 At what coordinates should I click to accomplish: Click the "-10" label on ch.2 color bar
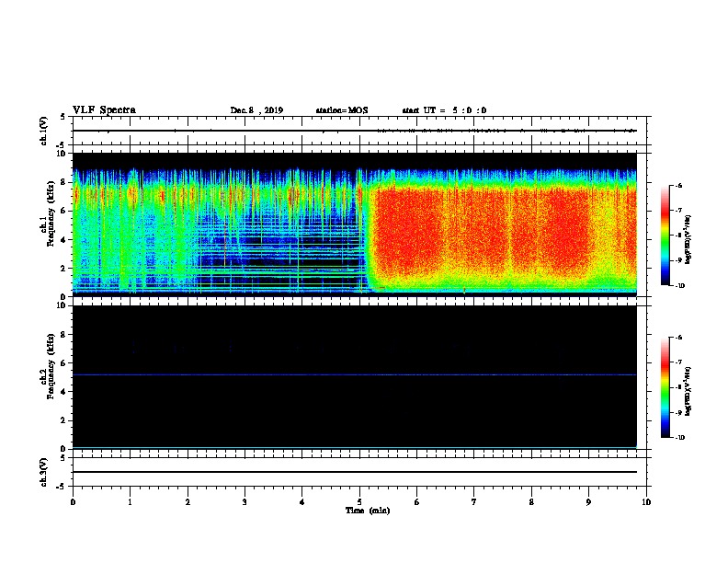pyautogui.click(x=679, y=437)
